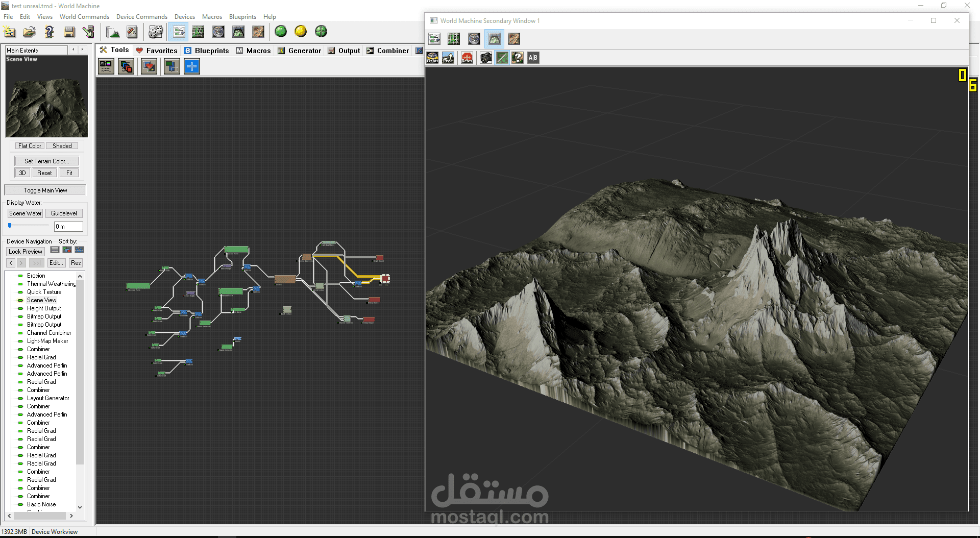Screen dimensions: 980x538
Task: Switch to Explorer globe view in main toolbar
Action: [218, 32]
